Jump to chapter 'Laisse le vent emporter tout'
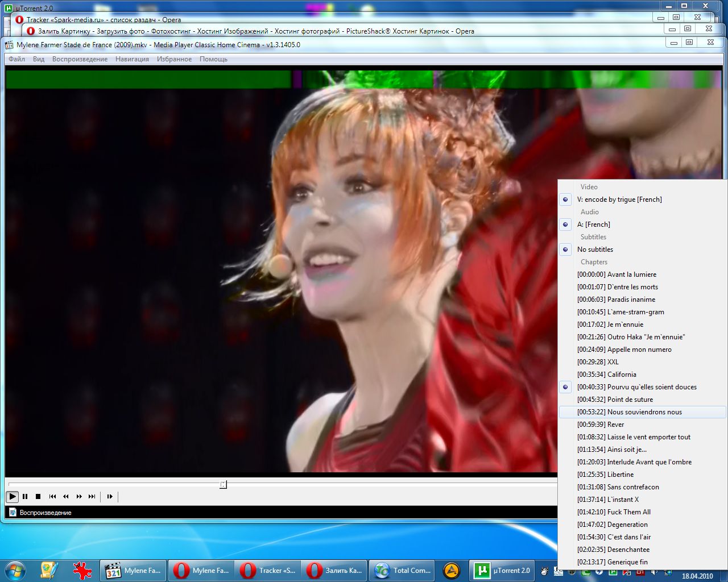Viewport: 728px width, 582px height. [x=643, y=437]
